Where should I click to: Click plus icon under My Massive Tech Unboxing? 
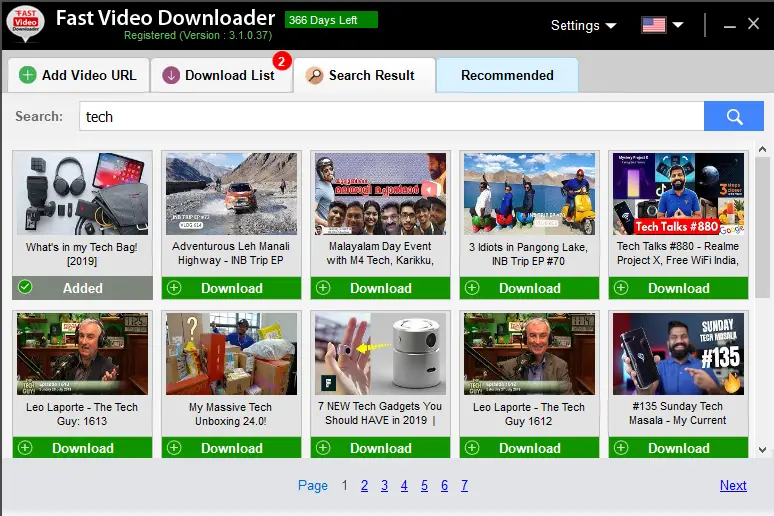pos(174,448)
